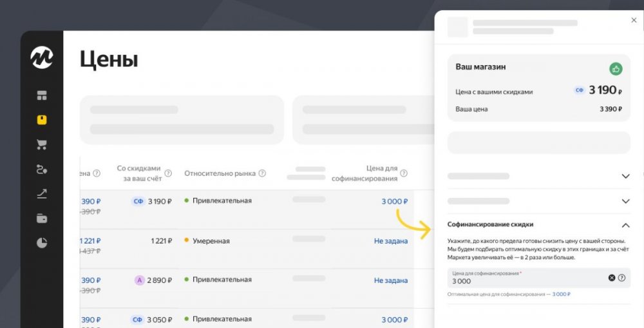This screenshot has height=328, width=644.
Task: Click help icon inside co-financing price field
Action: (622, 278)
